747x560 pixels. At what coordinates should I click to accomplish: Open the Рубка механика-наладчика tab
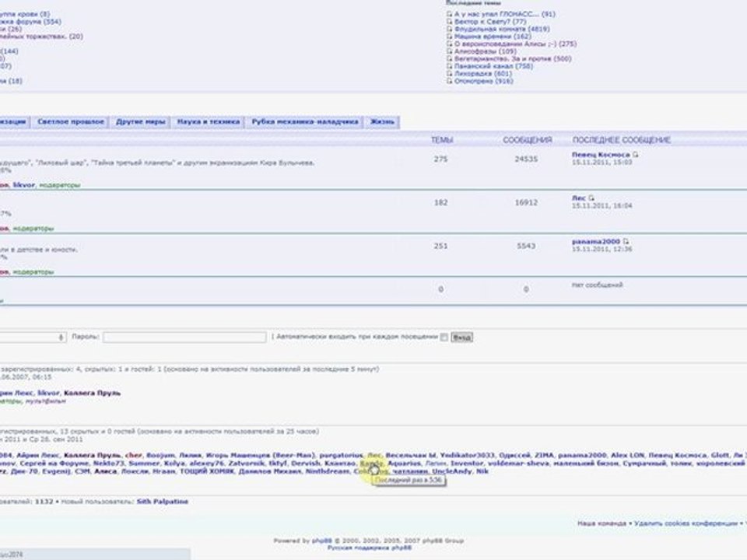pyautogui.click(x=305, y=122)
